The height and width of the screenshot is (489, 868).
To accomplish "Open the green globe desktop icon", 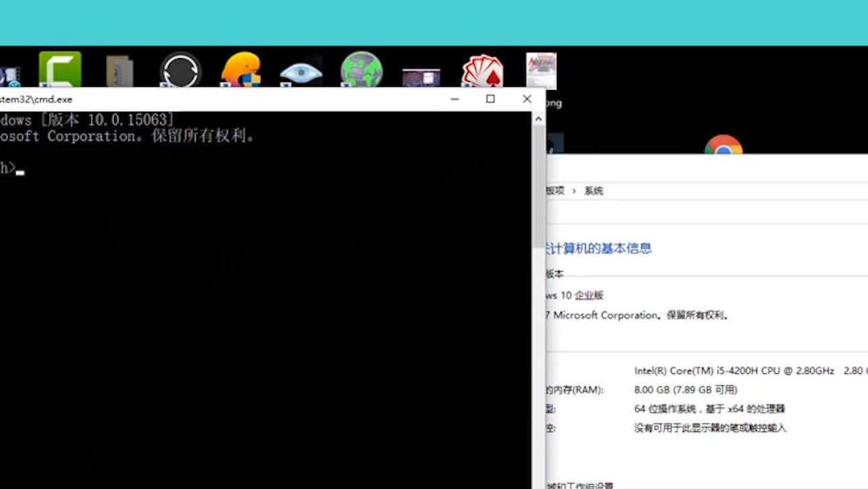I will pyautogui.click(x=360, y=69).
